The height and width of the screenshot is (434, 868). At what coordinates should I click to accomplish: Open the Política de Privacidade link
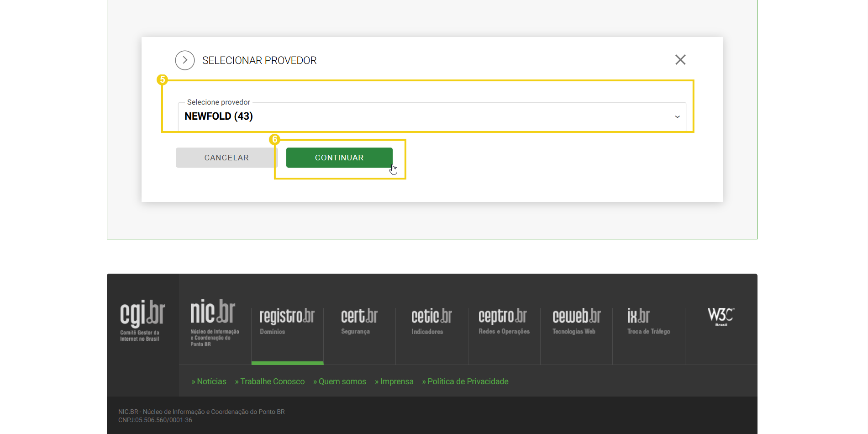point(465,381)
